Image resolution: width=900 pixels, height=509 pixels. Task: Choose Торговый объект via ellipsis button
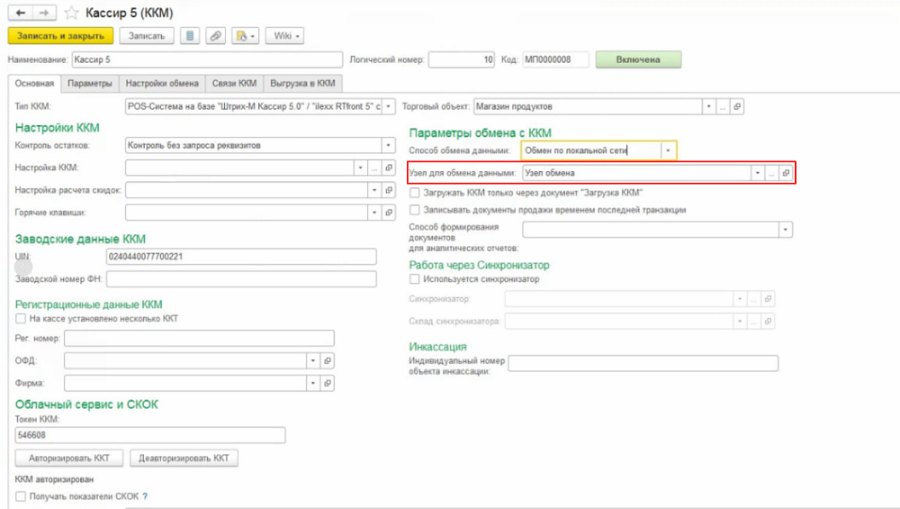pyautogui.click(x=723, y=107)
